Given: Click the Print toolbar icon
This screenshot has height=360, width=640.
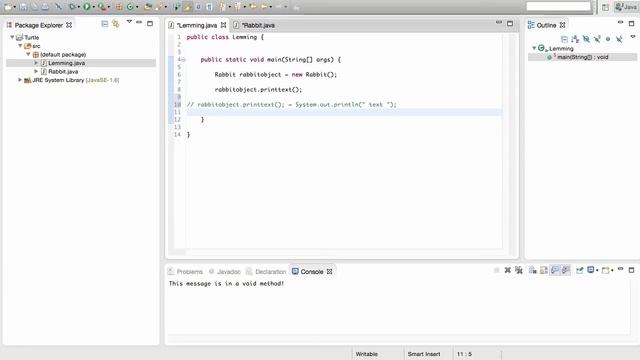Looking at the screenshot, I should (45, 7).
